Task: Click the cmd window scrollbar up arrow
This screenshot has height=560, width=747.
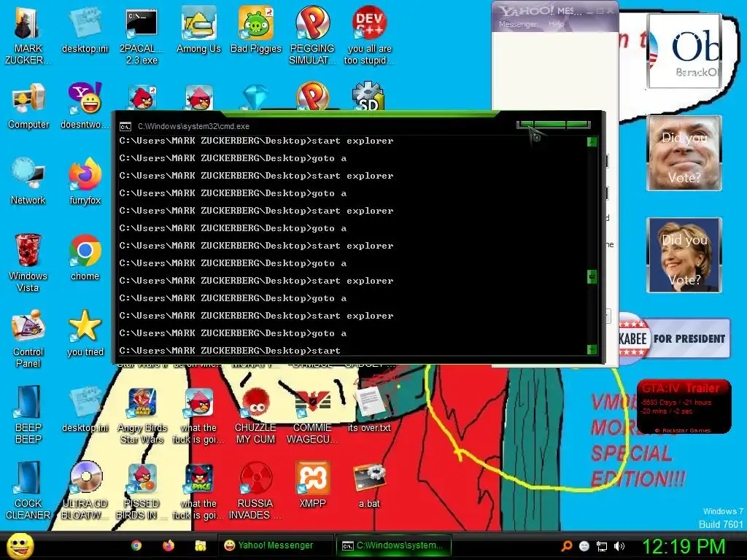Action: click(x=592, y=141)
